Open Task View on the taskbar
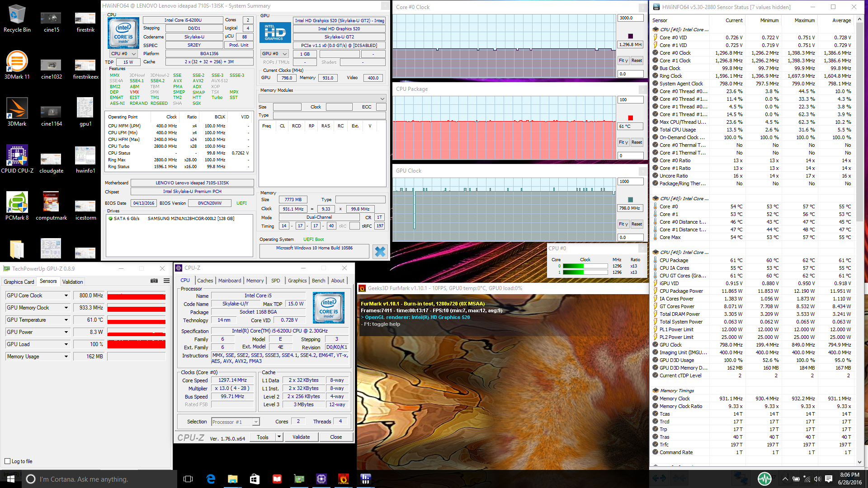 coord(188,479)
